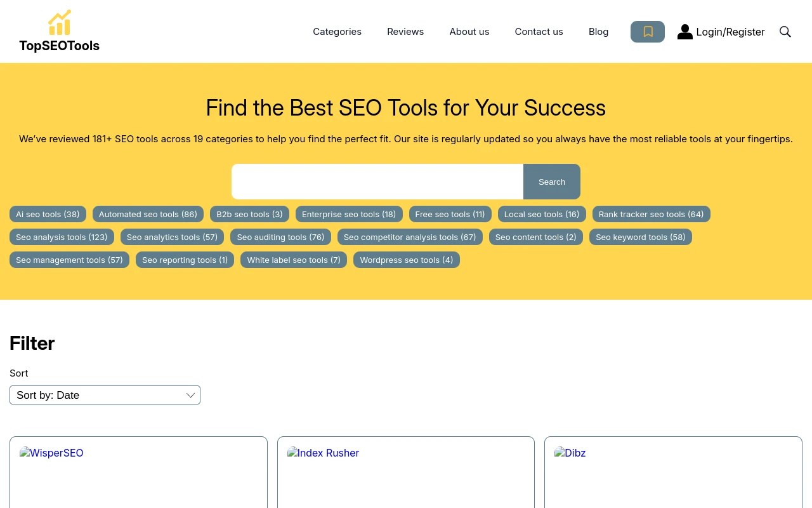The width and height of the screenshot is (812, 508).
Task: Click the Wordpress seo tools tag
Action: [x=406, y=260]
